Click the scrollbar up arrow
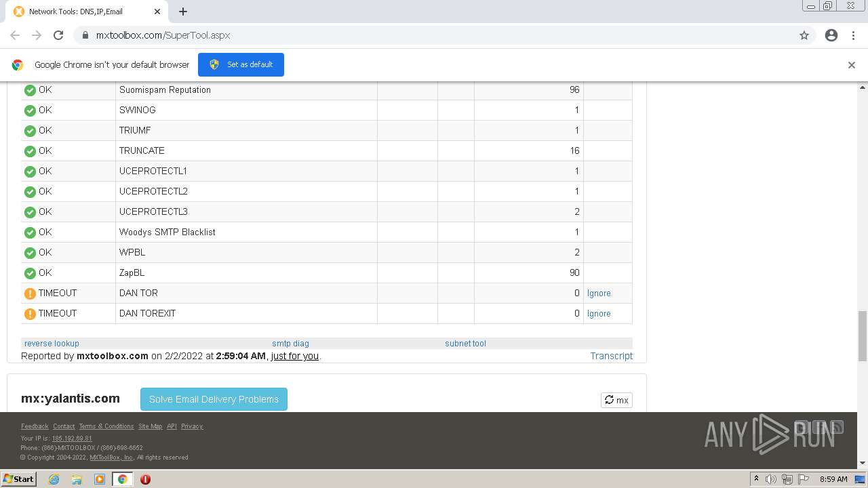The height and width of the screenshot is (488, 868). (863, 87)
